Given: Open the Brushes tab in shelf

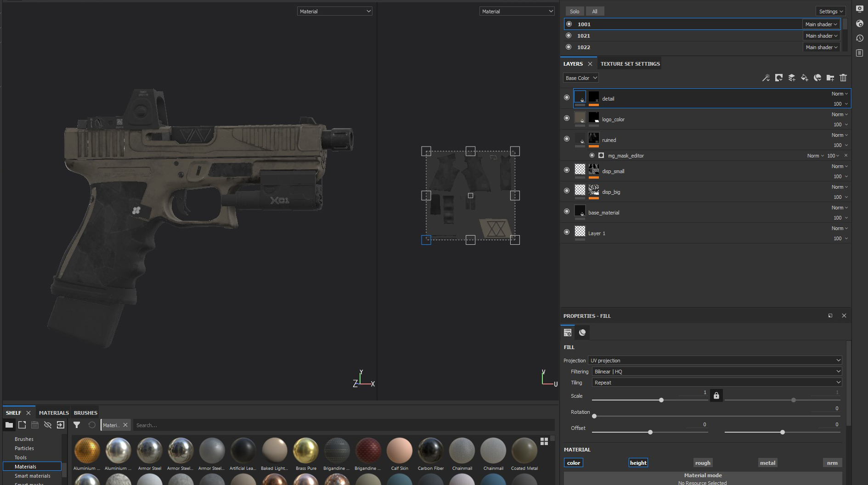Looking at the screenshot, I should coord(85,413).
